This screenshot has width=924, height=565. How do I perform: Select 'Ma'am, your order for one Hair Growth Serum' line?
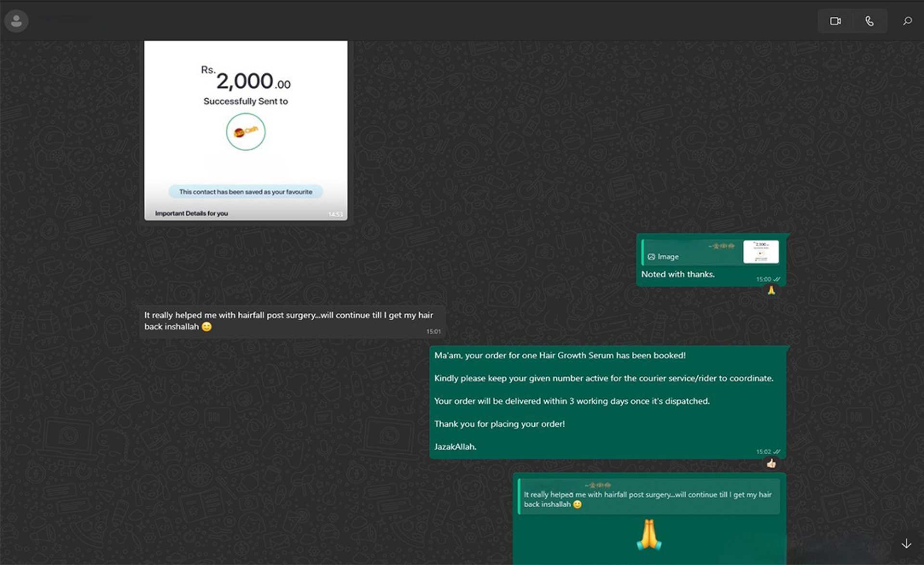coord(560,355)
